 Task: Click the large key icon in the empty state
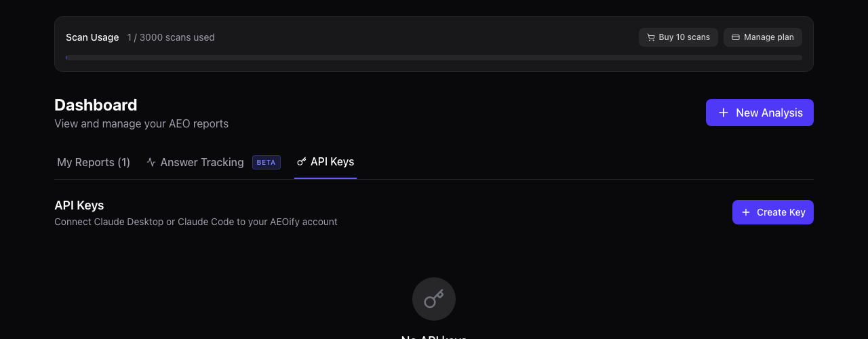[x=434, y=299]
